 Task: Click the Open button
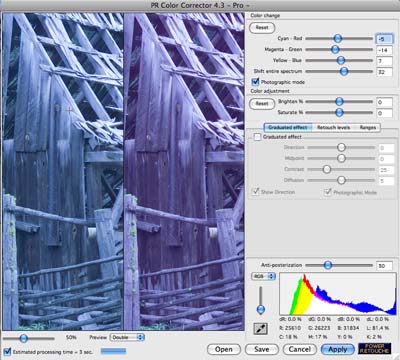coord(224,349)
